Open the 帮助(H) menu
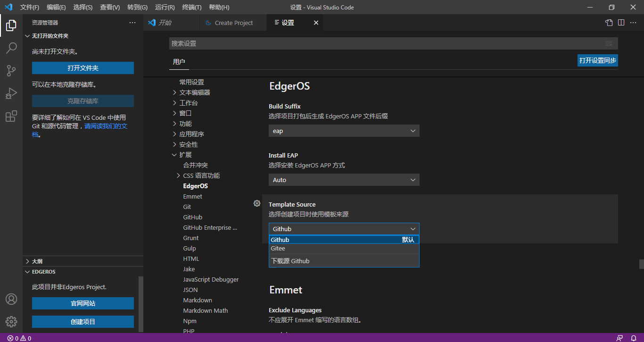Screen dimensions: 644x342 point(219,7)
